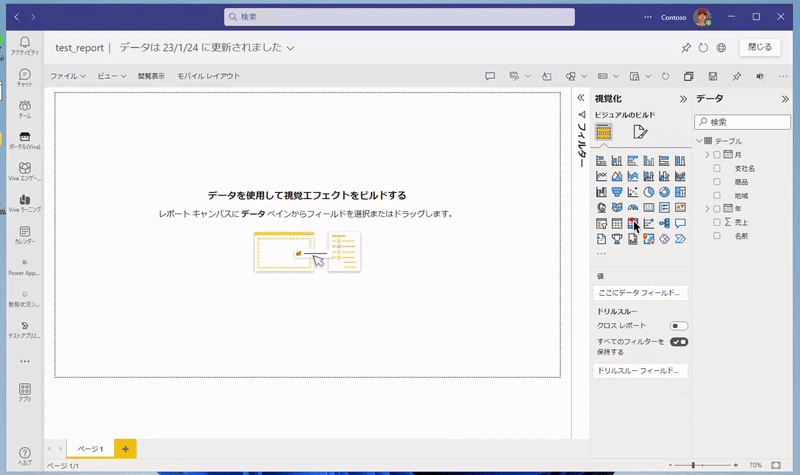Click the 閉じる button
Viewport: 800px width, 475px height.
[x=760, y=47]
